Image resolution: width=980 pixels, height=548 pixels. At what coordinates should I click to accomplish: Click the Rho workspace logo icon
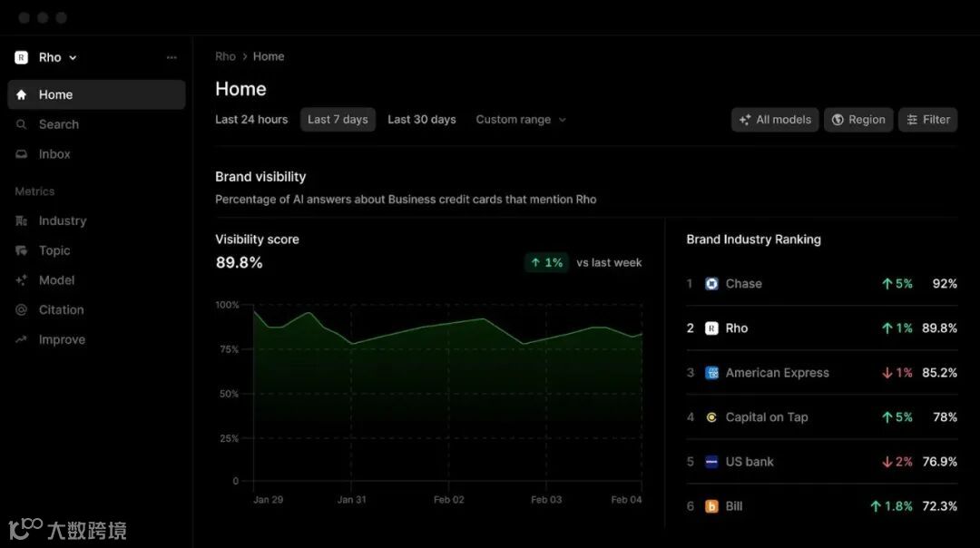tap(21, 57)
